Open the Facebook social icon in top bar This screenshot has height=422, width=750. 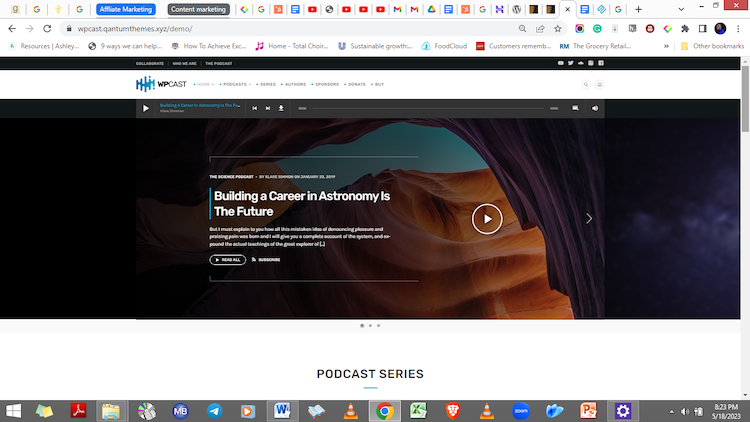[601, 63]
